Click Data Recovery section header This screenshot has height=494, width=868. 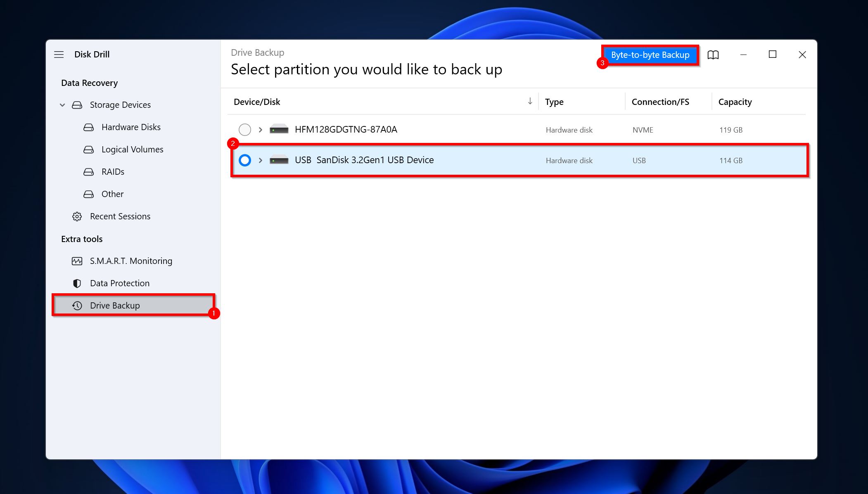coord(90,82)
